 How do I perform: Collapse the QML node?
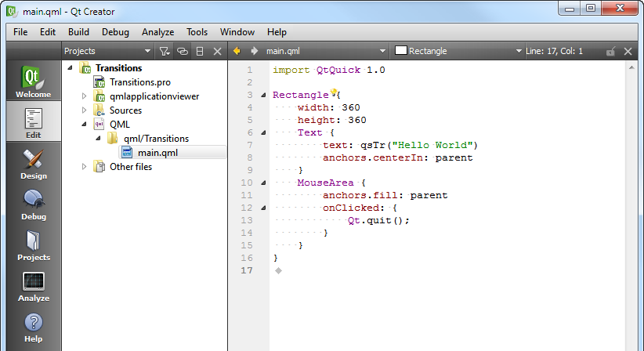coord(84,124)
